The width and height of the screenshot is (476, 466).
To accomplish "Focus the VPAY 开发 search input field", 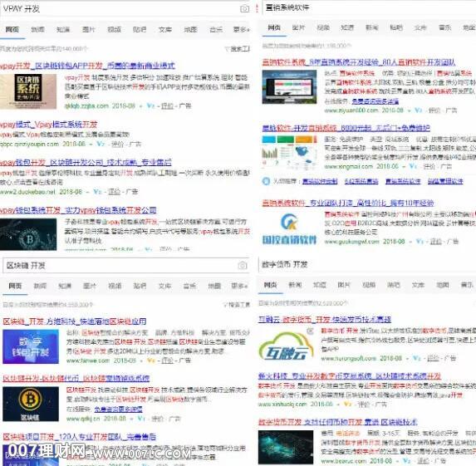I will pos(120,9).
